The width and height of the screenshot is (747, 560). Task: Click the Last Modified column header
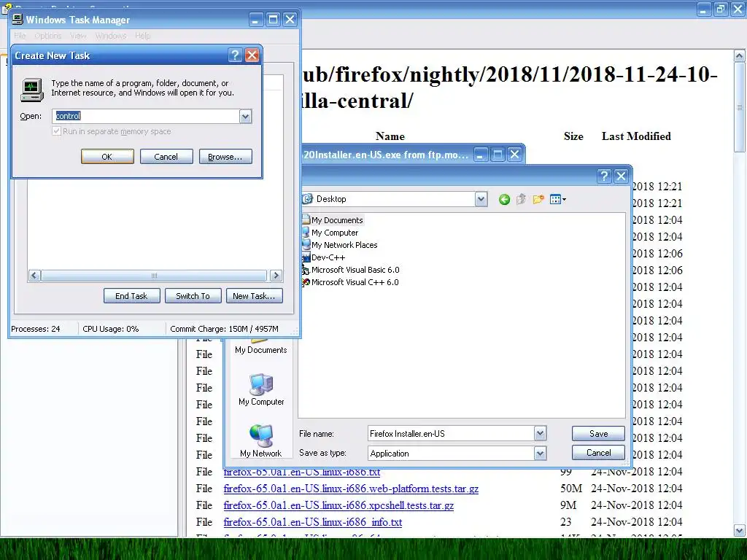point(636,136)
